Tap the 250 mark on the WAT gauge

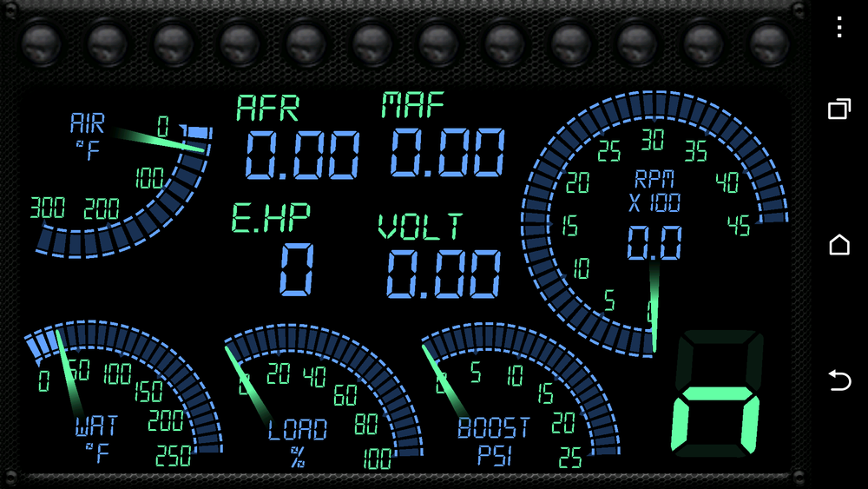(174, 456)
